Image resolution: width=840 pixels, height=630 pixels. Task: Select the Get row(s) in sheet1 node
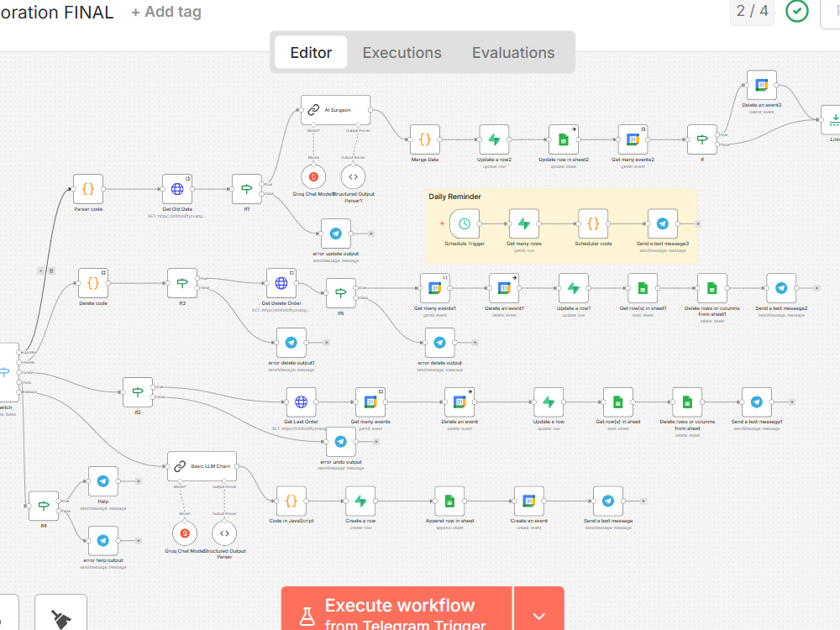[x=643, y=288]
